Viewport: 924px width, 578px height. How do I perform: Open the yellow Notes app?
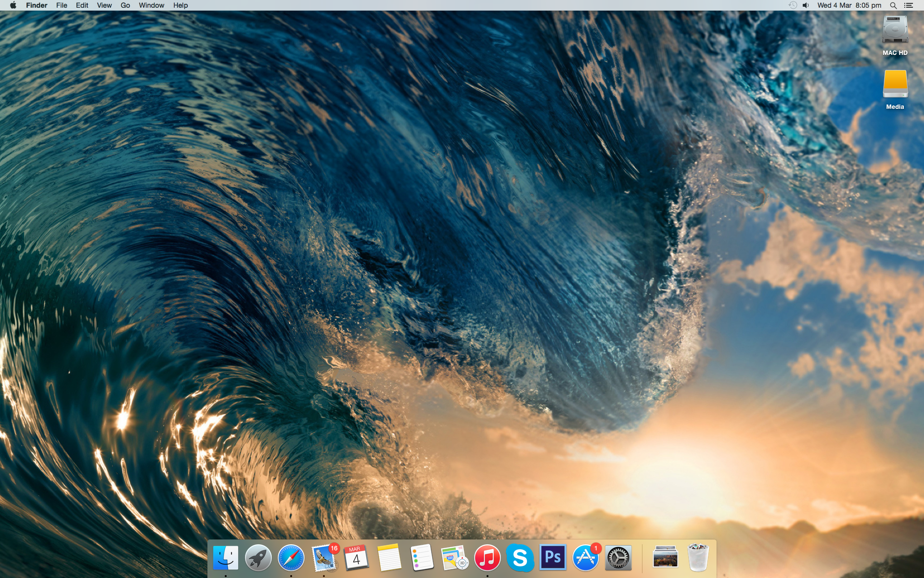389,558
